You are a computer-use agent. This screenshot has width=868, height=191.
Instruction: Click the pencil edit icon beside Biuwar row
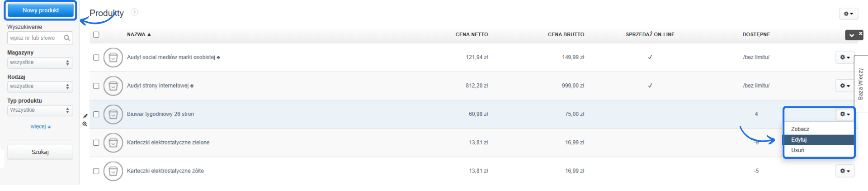click(85, 116)
